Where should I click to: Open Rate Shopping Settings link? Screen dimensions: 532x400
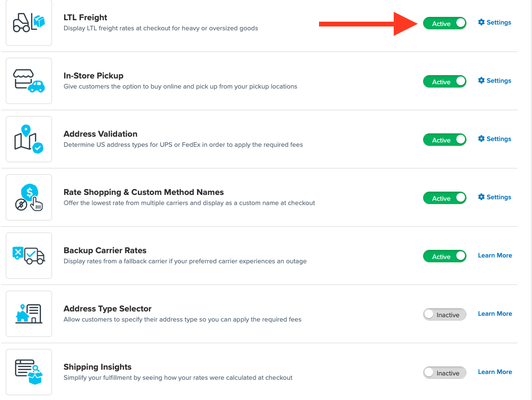[495, 197]
